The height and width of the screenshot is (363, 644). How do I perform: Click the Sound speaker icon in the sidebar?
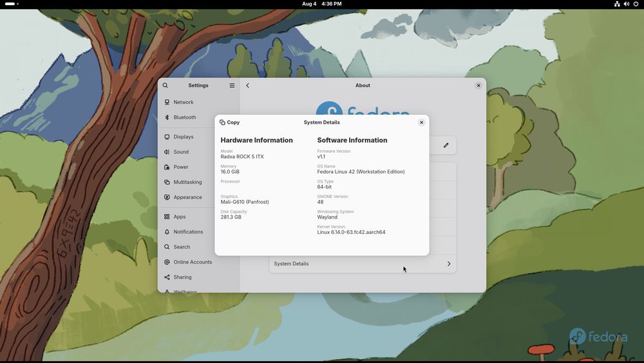point(167,152)
